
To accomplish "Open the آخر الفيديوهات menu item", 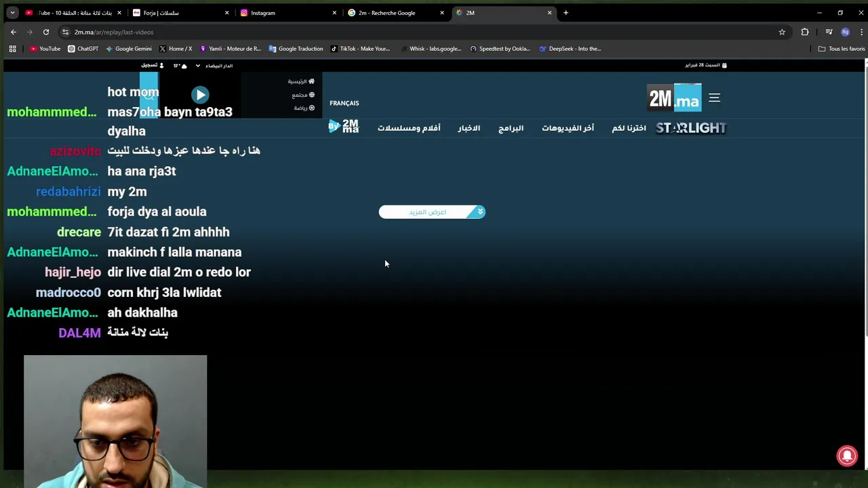I will click(568, 128).
